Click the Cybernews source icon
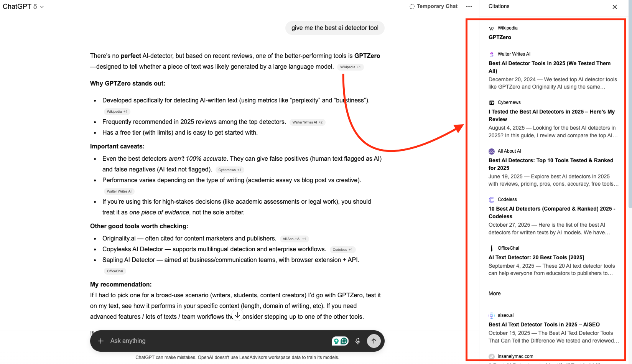Screen dimensions: 632x364 491,102
